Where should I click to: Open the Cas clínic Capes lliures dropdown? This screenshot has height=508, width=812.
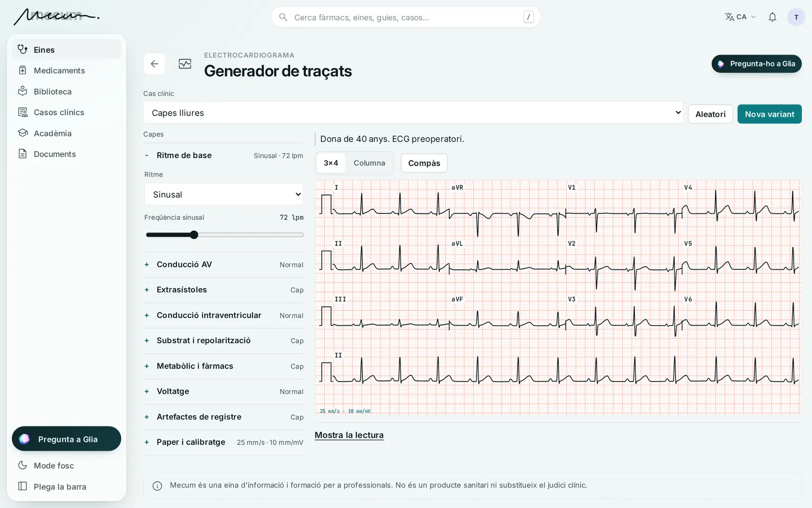pos(414,113)
